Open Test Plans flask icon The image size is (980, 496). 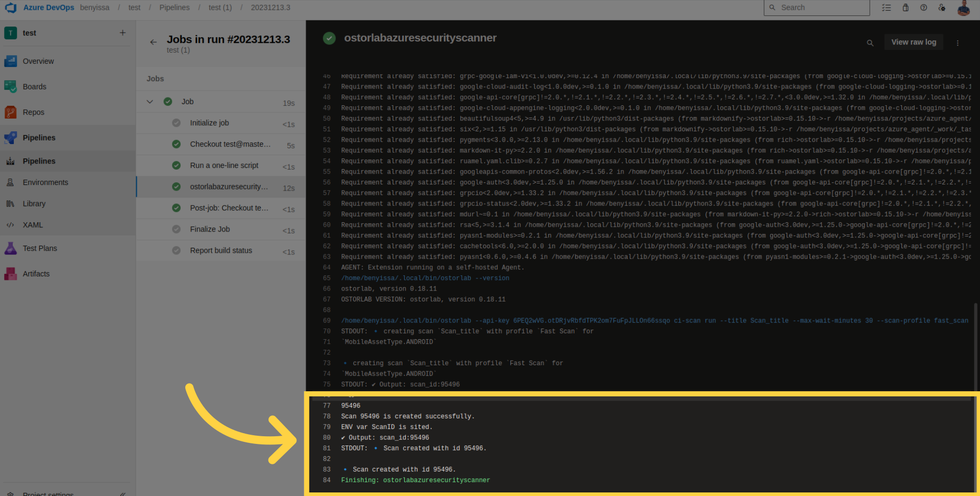tap(10, 248)
